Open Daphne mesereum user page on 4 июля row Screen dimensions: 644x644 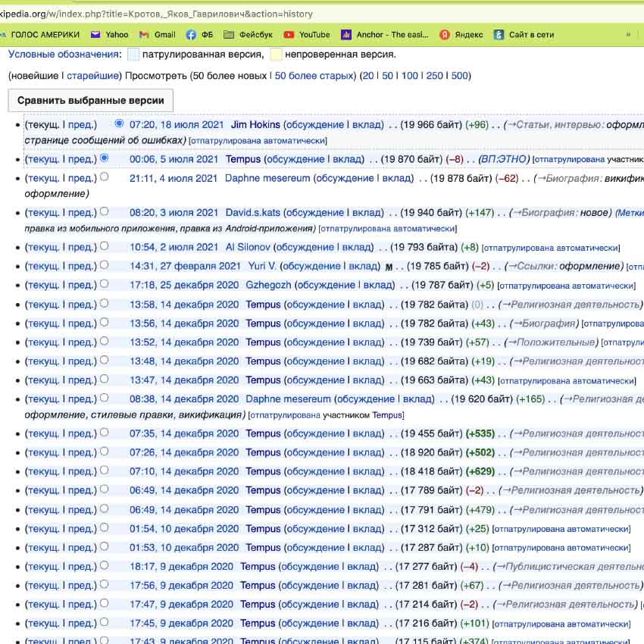267,178
